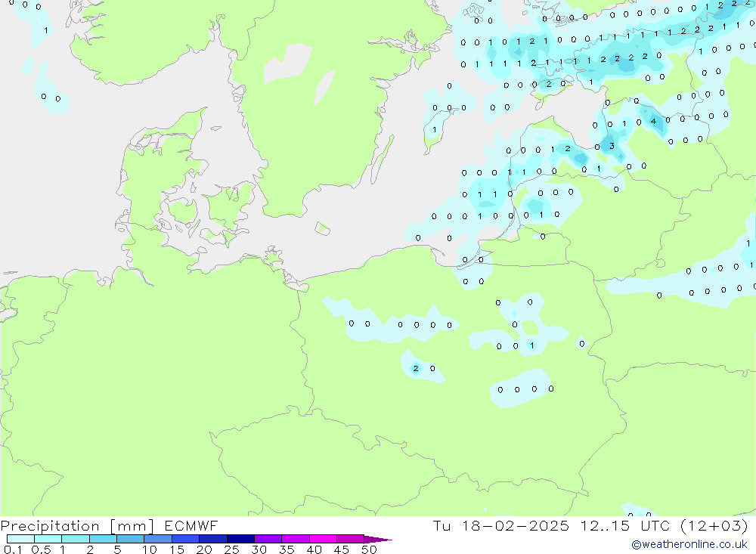Select the '10' legend scale label
The image size is (756, 554).
(150, 549)
